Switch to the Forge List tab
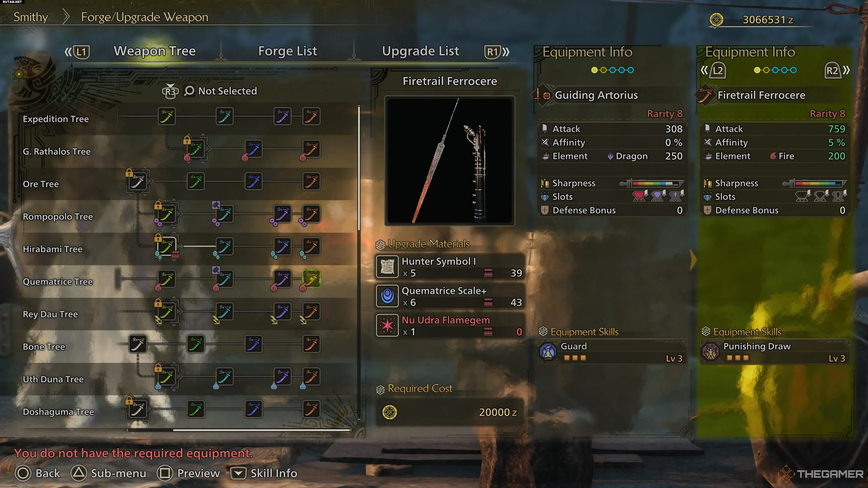 click(288, 51)
